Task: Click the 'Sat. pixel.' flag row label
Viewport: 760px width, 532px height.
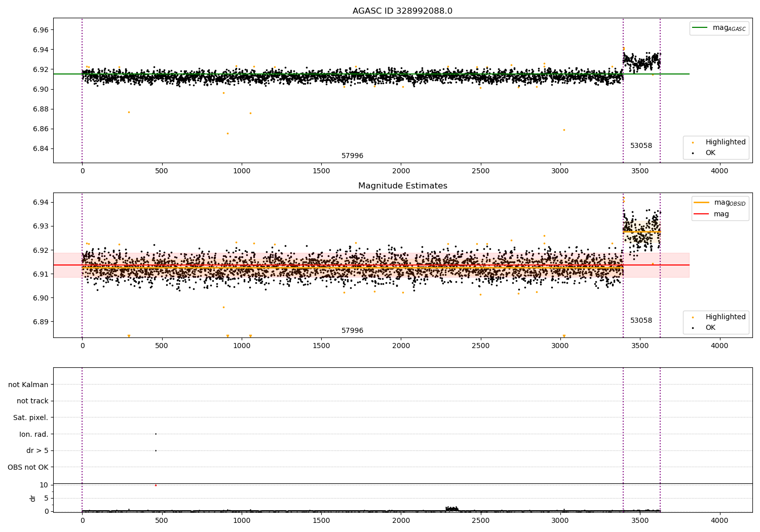Action: click(x=31, y=417)
